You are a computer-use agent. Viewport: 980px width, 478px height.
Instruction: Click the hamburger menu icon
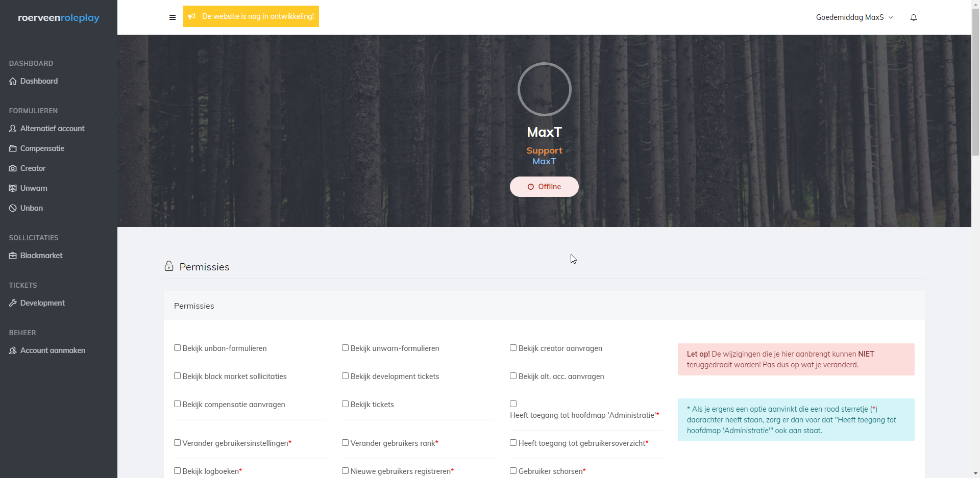tap(173, 17)
